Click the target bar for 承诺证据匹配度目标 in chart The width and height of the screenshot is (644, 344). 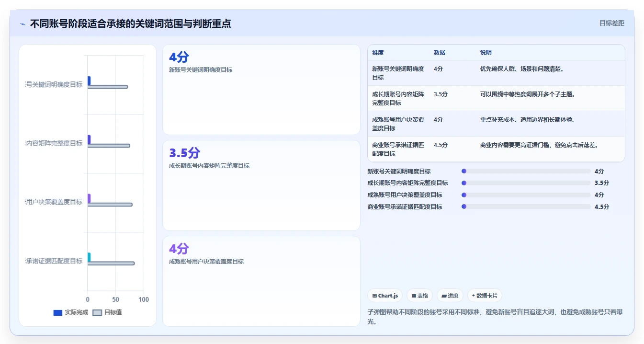coord(111,263)
